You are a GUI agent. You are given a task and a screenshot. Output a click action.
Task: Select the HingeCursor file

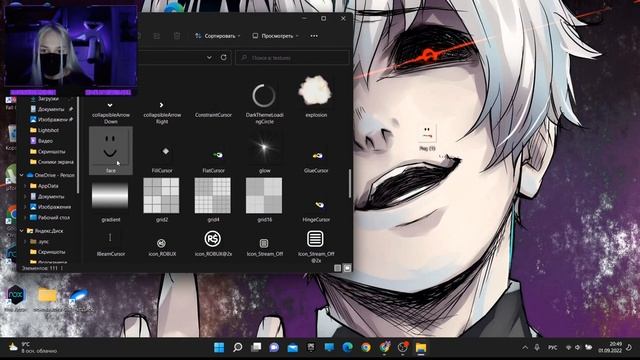[x=316, y=210]
